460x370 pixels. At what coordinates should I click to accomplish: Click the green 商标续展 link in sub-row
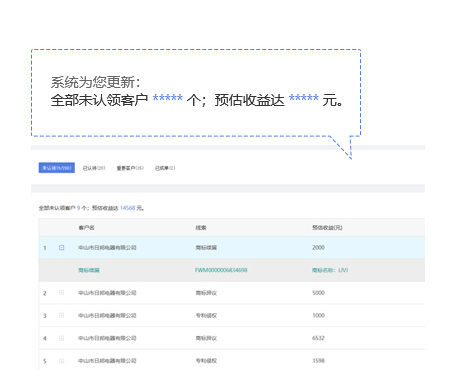[89, 270]
